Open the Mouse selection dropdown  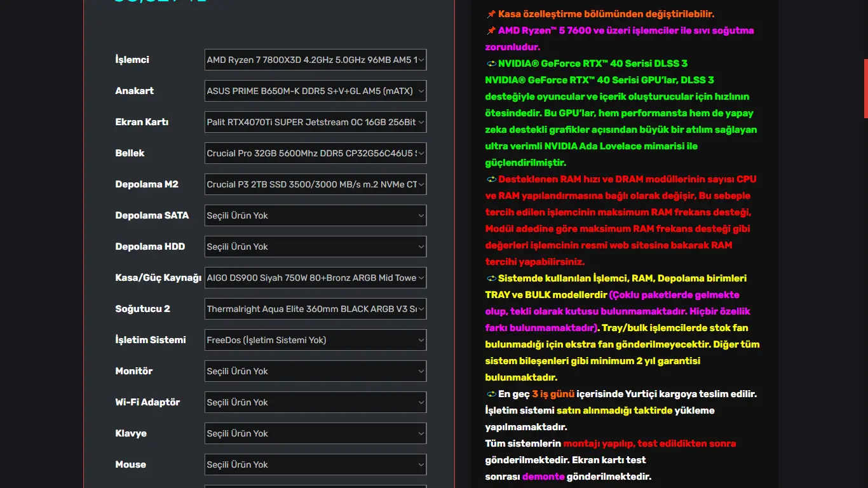[x=315, y=464]
